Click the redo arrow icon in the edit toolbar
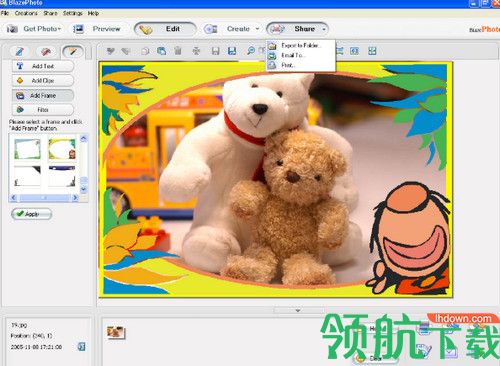The height and width of the screenshot is (366, 500). [126, 51]
